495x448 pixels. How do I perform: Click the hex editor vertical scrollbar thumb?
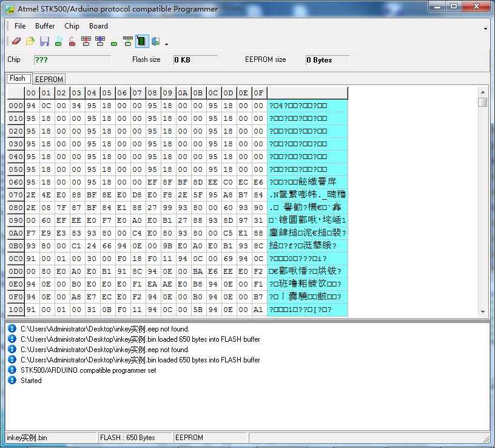[x=483, y=103]
